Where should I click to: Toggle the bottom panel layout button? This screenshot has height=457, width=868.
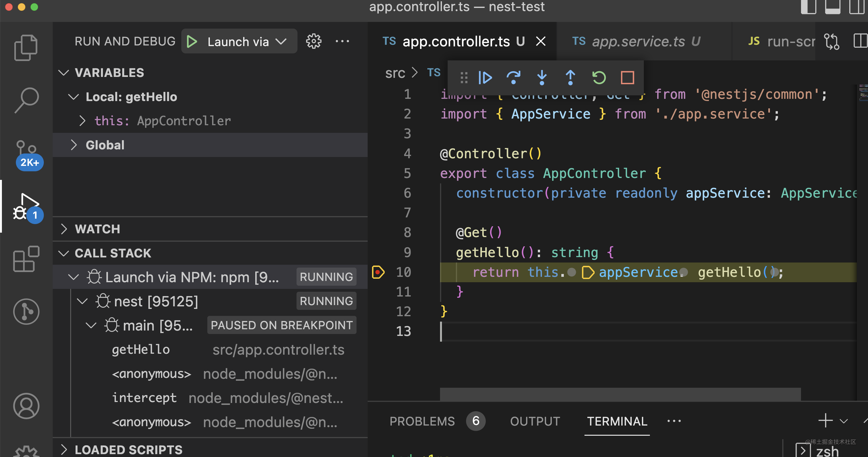click(832, 7)
